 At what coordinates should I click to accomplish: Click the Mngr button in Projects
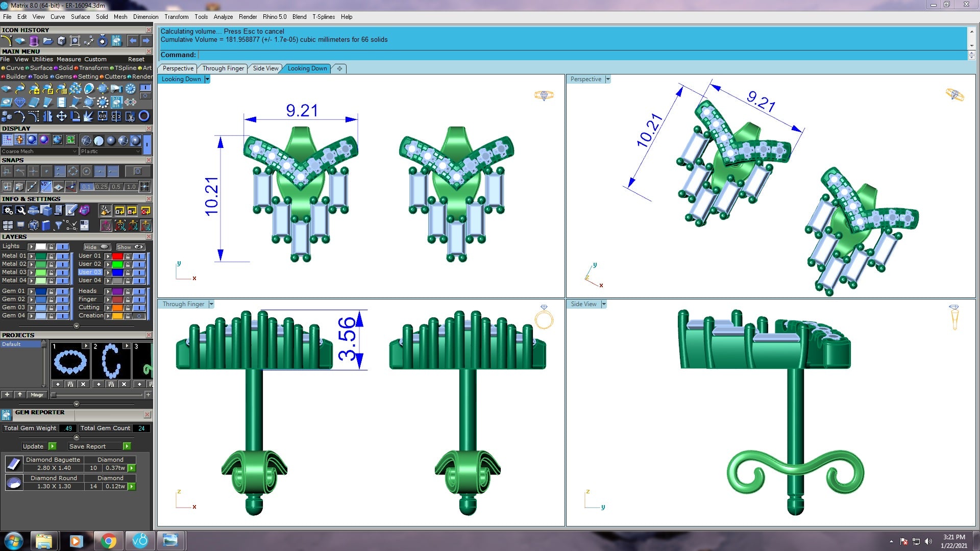tap(37, 395)
